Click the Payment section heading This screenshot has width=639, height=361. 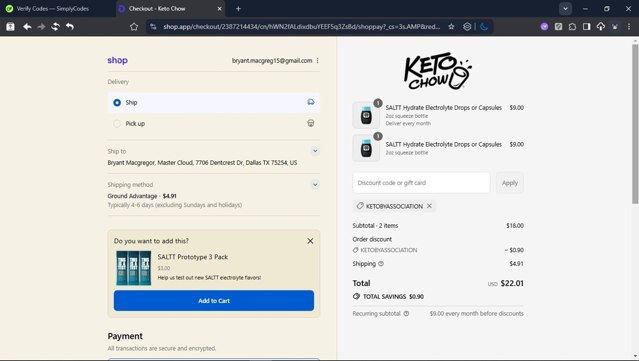point(125,336)
